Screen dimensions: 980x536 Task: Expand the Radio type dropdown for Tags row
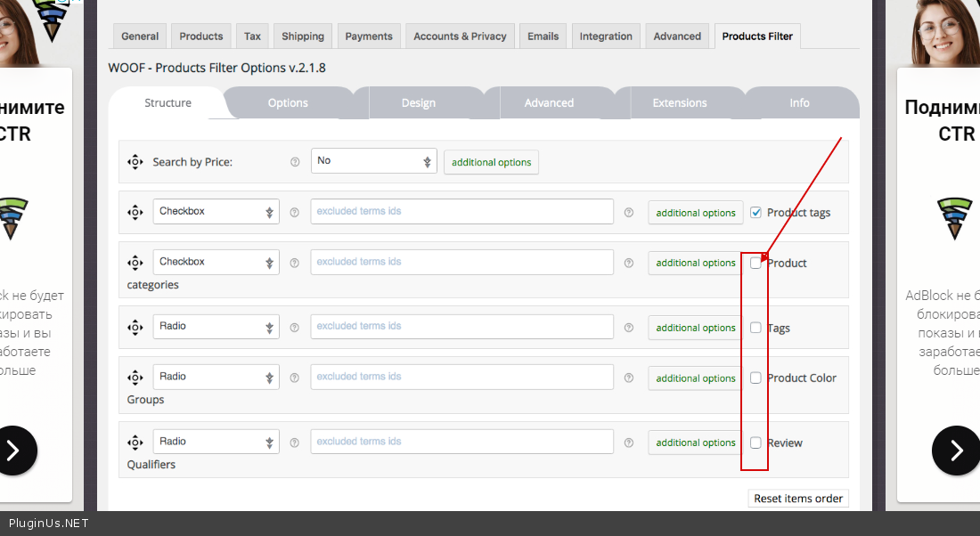[x=216, y=327]
